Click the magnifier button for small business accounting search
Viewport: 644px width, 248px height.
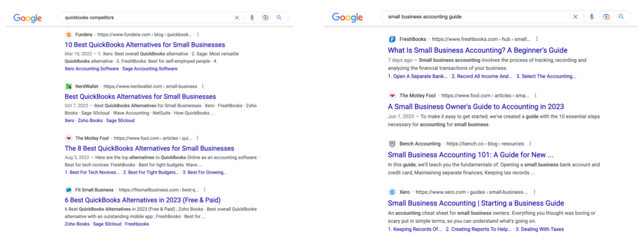point(621,17)
